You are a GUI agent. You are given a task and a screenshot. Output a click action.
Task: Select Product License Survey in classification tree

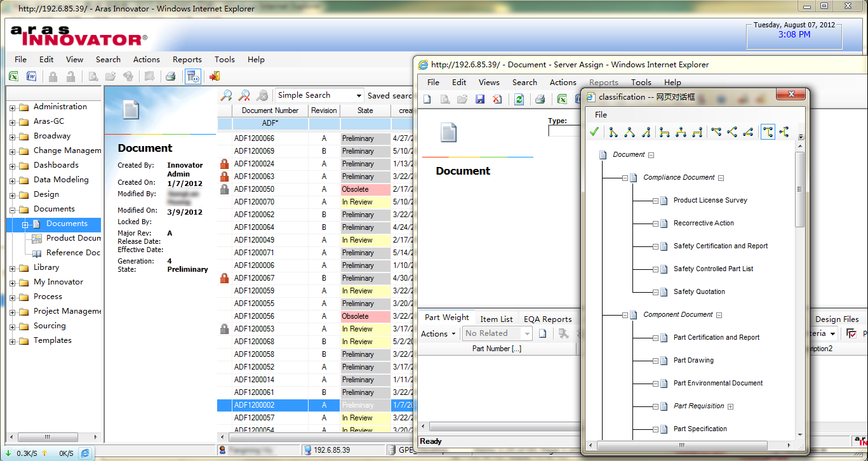pyautogui.click(x=710, y=201)
